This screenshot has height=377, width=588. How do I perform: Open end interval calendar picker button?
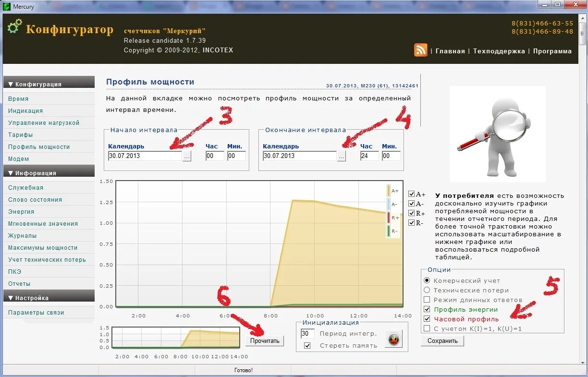click(x=342, y=156)
